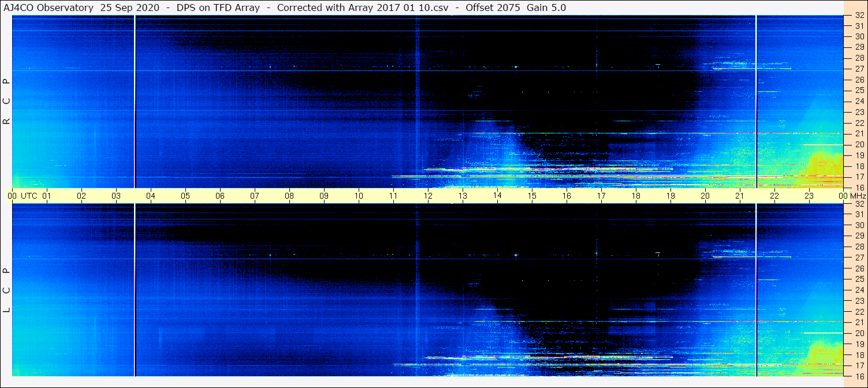Select hour 22 on the time axis
868x388 pixels.
click(x=774, y=196)
